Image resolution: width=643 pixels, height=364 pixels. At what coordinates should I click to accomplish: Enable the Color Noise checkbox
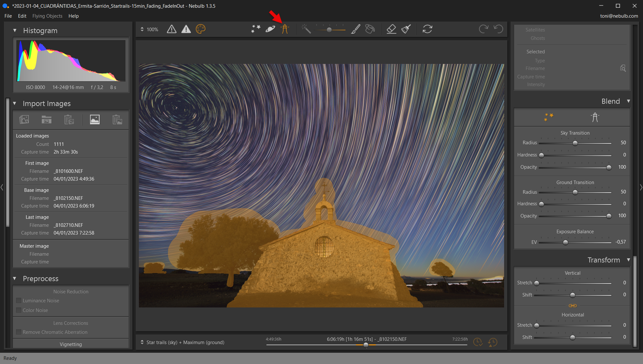click(19, 310)
